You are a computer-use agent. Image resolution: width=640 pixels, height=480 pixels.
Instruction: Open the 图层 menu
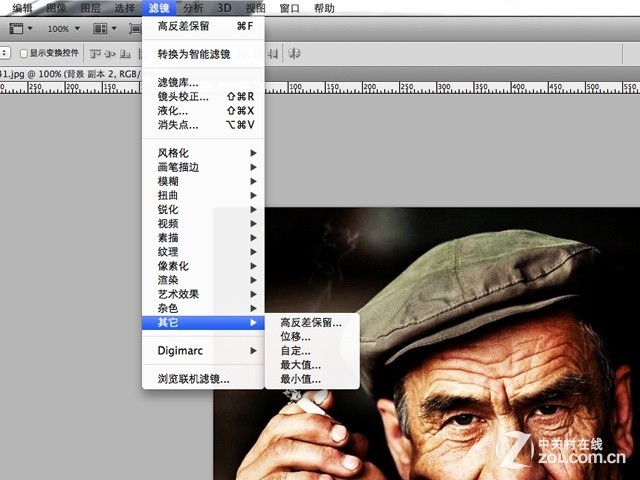pyautogui.click(x=90, y=8)
